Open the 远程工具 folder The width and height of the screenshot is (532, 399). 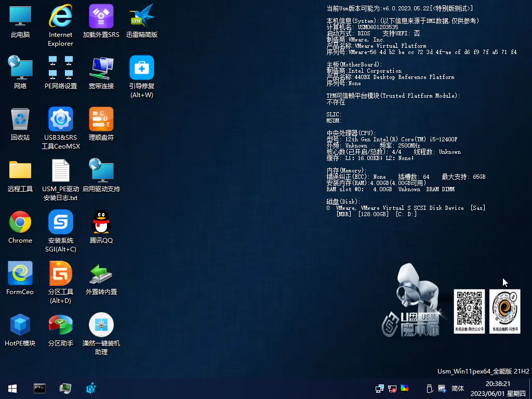pyautogui.click(x=20, y=171)
